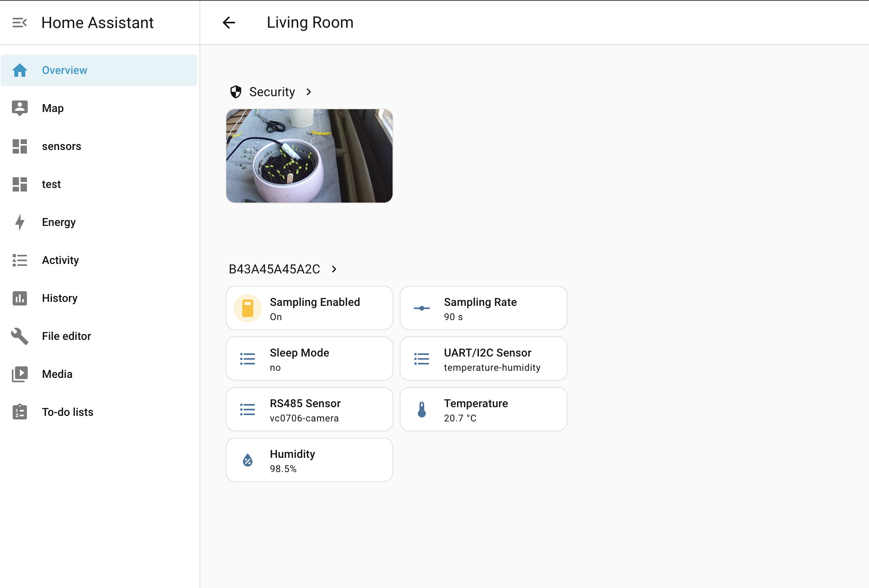Image resolution: width=869 pixels, height=588 pixels.
Task: Expand the Security section chevron
Action: point(309,92)
